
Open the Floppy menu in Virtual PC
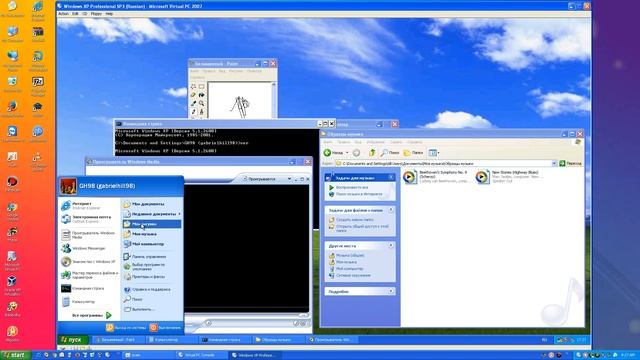(96, 14)
